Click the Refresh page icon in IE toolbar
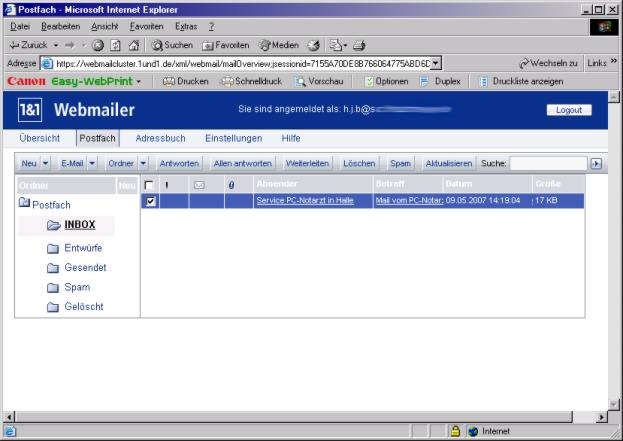 115,45
